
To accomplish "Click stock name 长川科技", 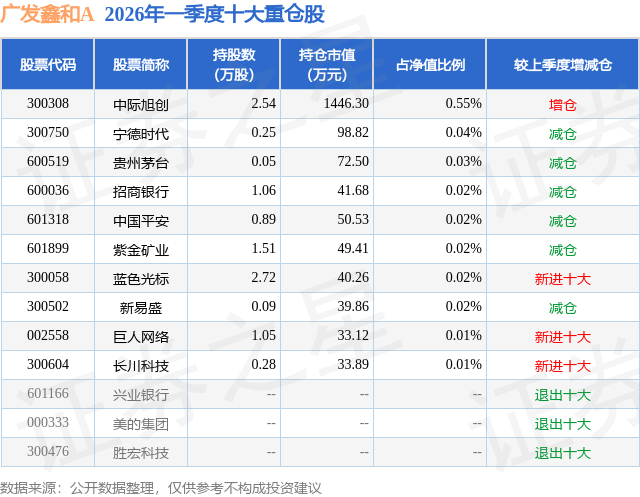I will coord(141,366).
